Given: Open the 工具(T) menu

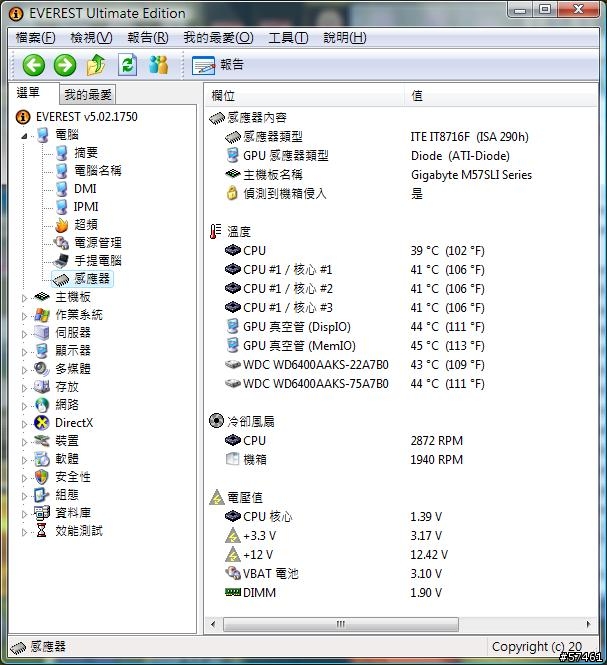Looking at the screenshot, I should [288, 38].
